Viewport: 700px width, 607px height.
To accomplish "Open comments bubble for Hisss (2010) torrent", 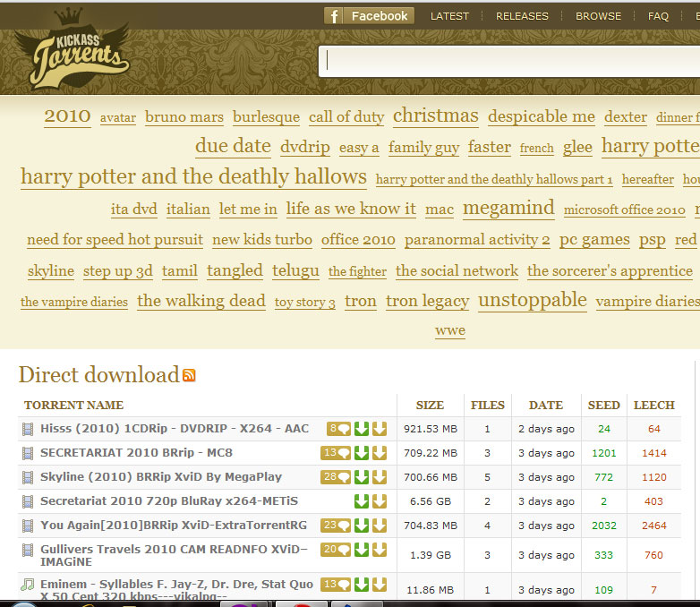I will click(339, 429).
